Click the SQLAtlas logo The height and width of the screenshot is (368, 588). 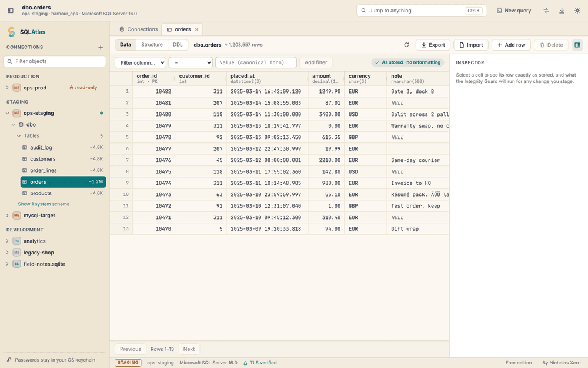coord(12,32)
